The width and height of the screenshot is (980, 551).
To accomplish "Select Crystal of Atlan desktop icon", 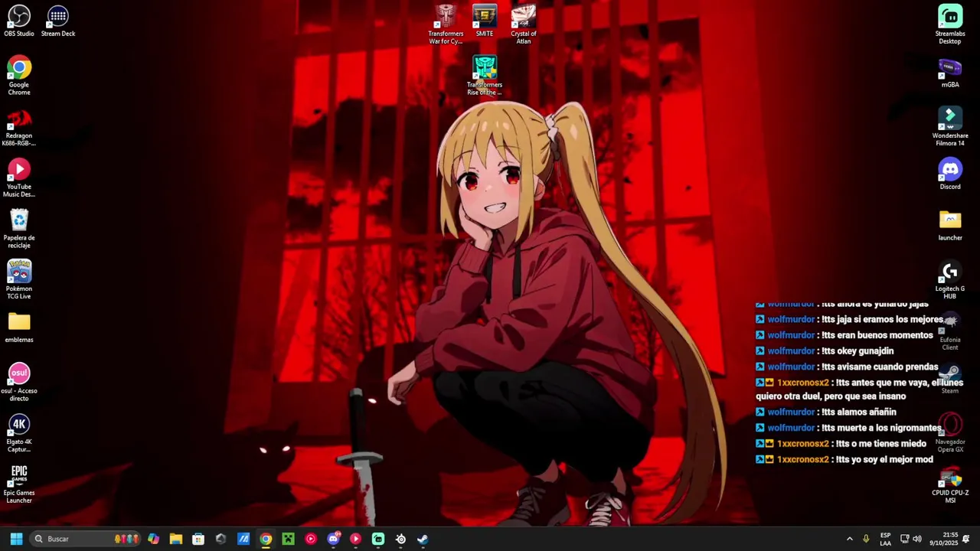I will [x=524, y=24].
